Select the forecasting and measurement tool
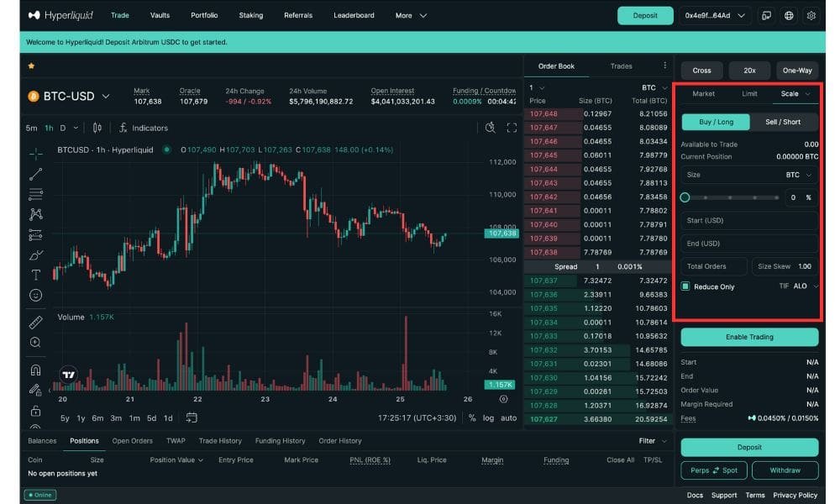This screenshot has width=840, height=504. coord(36,234)
